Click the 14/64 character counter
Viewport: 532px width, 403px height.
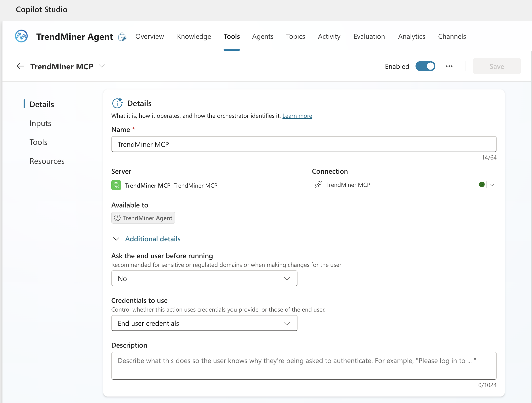[489, 158]
